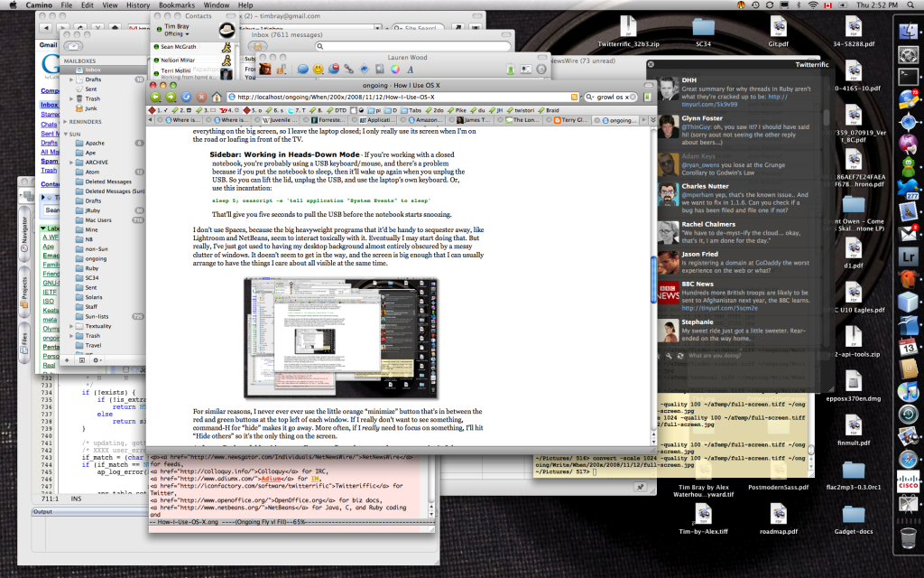924x578 pixels.
Task: Click the smiley emoticon icon in Lauren Wood chat
Action: [318, 70]
